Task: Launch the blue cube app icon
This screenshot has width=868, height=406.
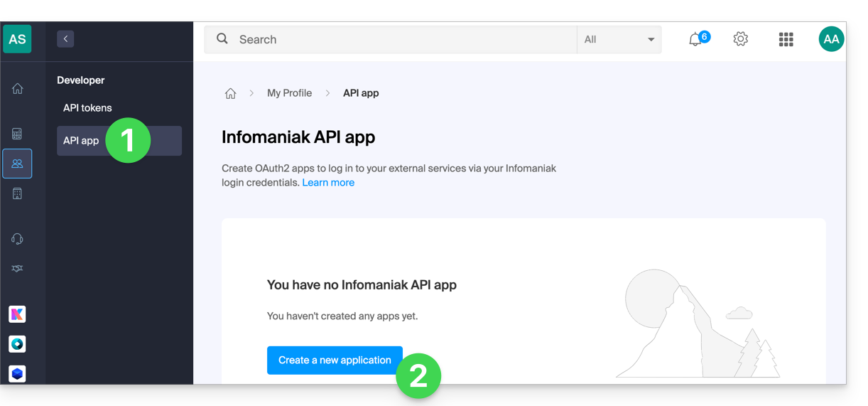Action: tap(17, 373)
